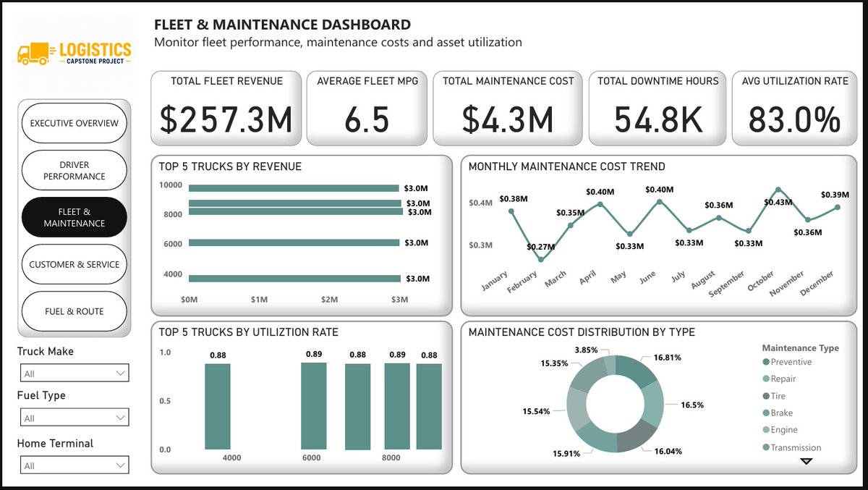The width and height of the screenshot is (868, 490).
Task: Click the 3.85% donut slice
Action: pyautogui.click(x=609, y=363)
